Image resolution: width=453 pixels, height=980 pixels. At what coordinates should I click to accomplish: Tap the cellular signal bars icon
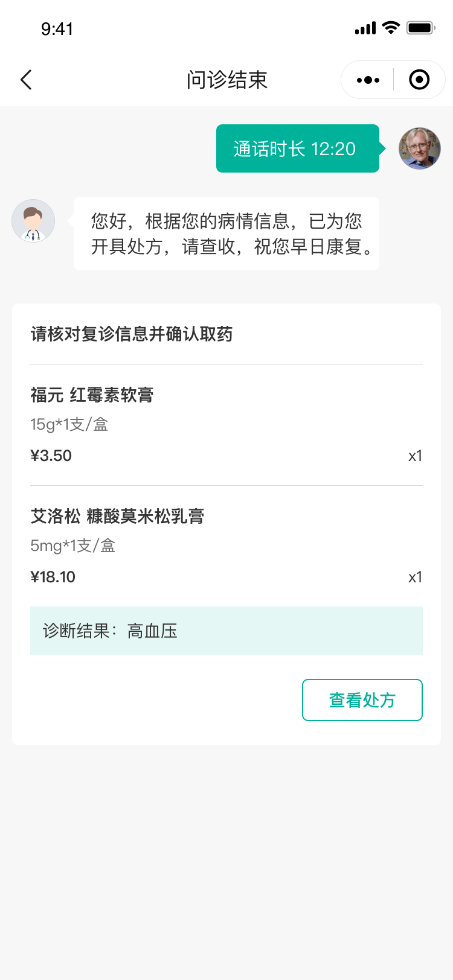pos(365,28)
